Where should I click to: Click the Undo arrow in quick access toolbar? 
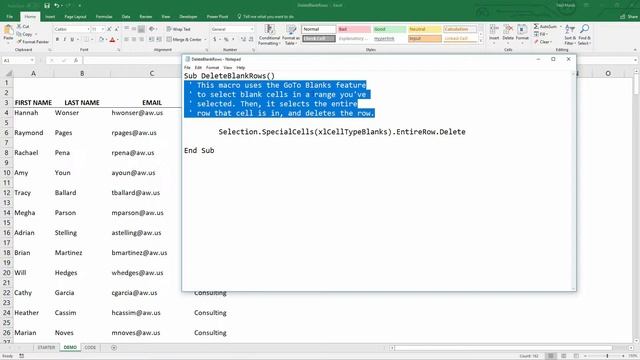point(57,6)
